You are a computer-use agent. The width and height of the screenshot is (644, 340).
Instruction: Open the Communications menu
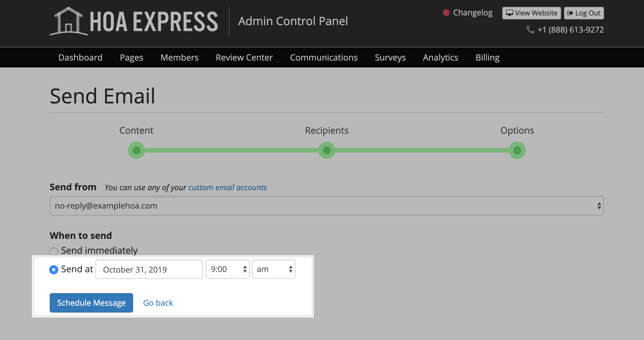[324, 57]
